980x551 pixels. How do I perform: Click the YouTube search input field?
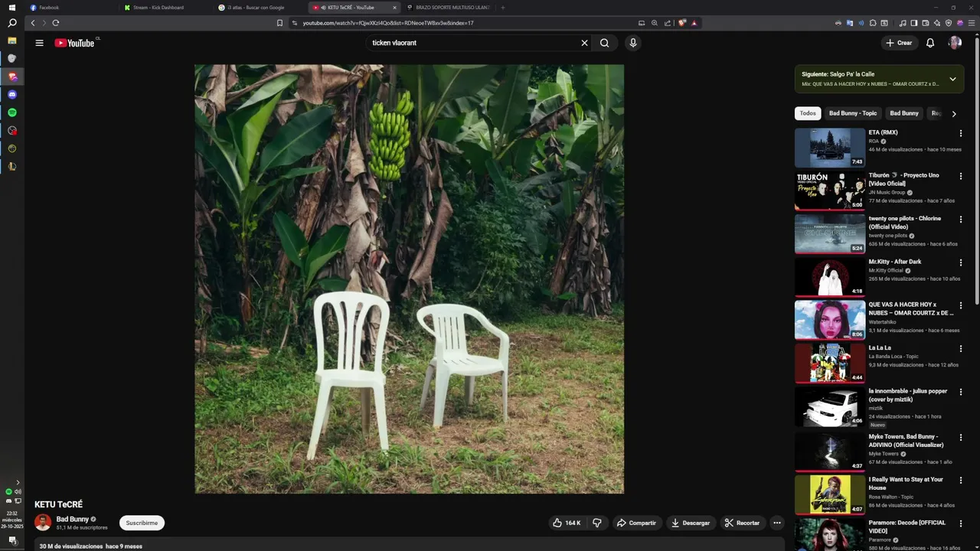(471, 43)
